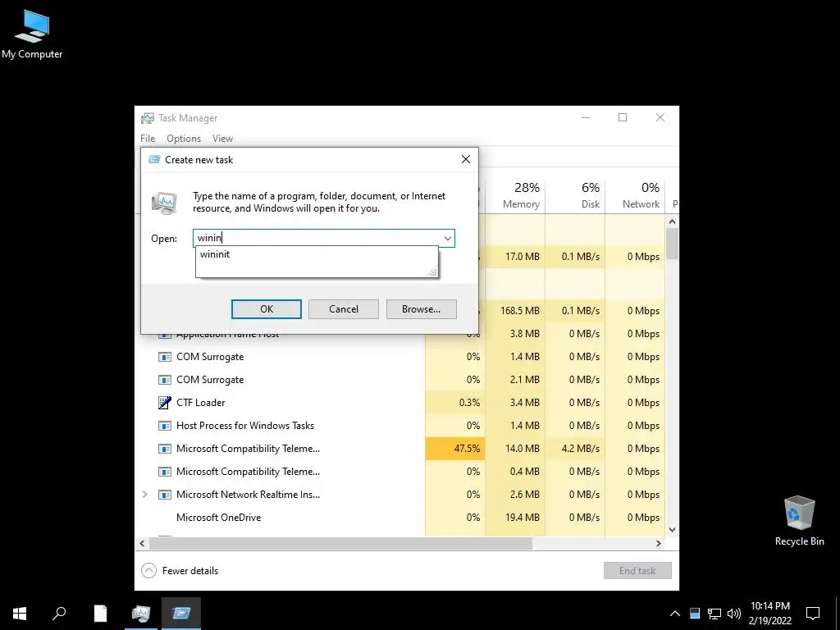
Task: Click the 17.0 MB memory cell
Action: point(515,257)
